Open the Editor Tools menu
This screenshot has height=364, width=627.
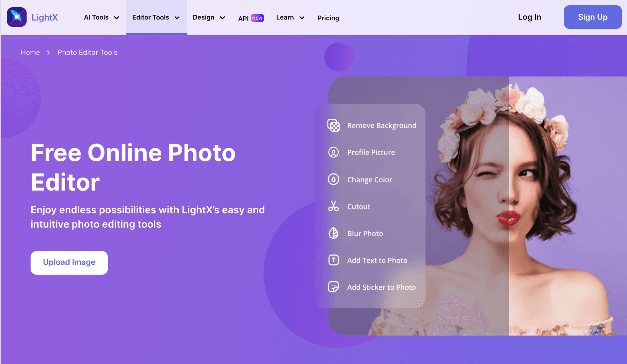(x=156, y=18)
